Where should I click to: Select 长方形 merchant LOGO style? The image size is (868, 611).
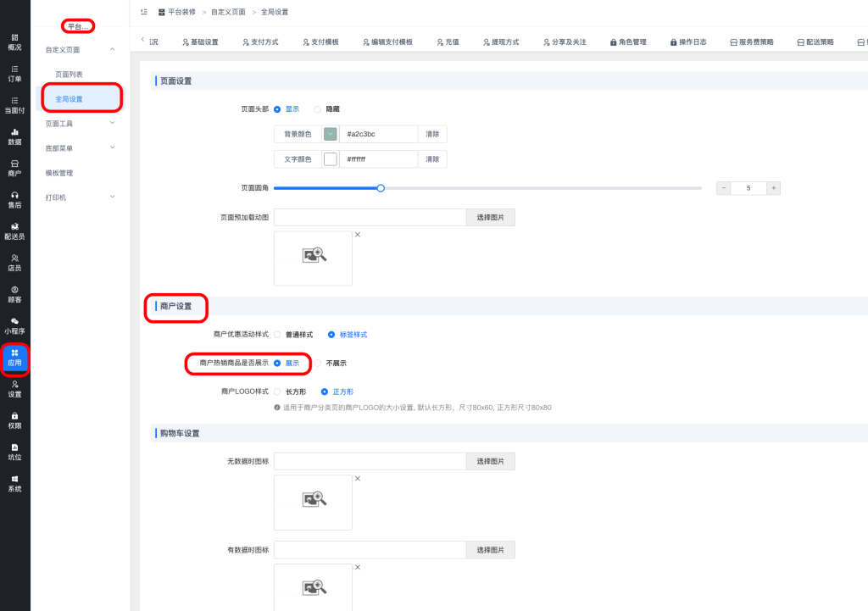point(277,392)
